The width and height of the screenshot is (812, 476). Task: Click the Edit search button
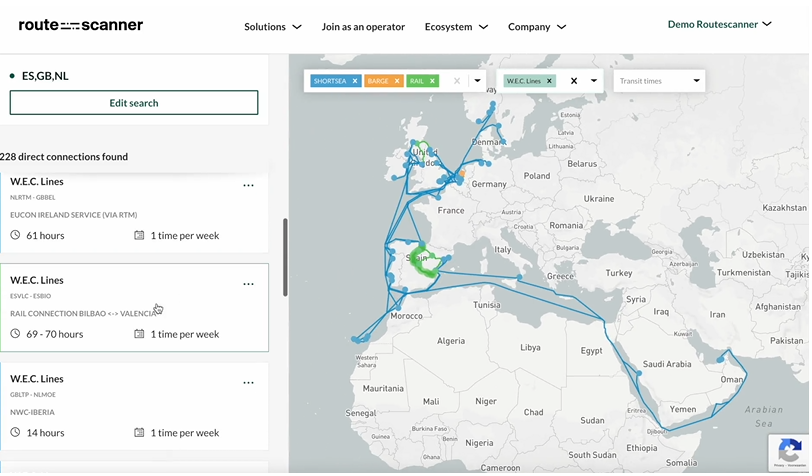(x=134, y=103)
